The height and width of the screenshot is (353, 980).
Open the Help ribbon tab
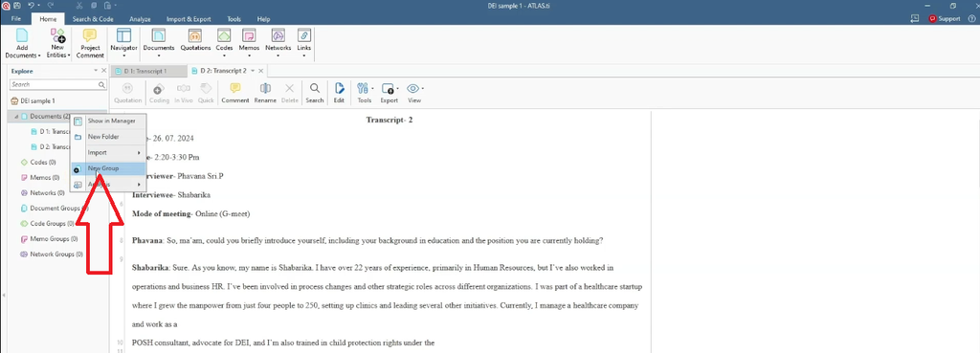tap(264, 19)
